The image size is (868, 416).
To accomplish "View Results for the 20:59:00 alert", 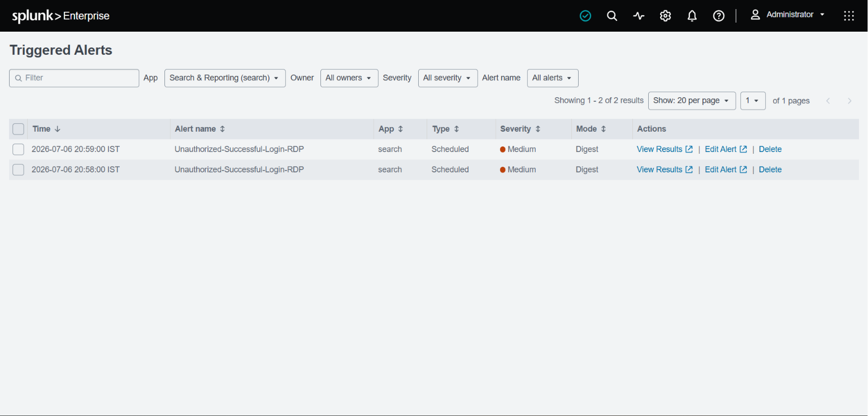I will tap(665, 149).
